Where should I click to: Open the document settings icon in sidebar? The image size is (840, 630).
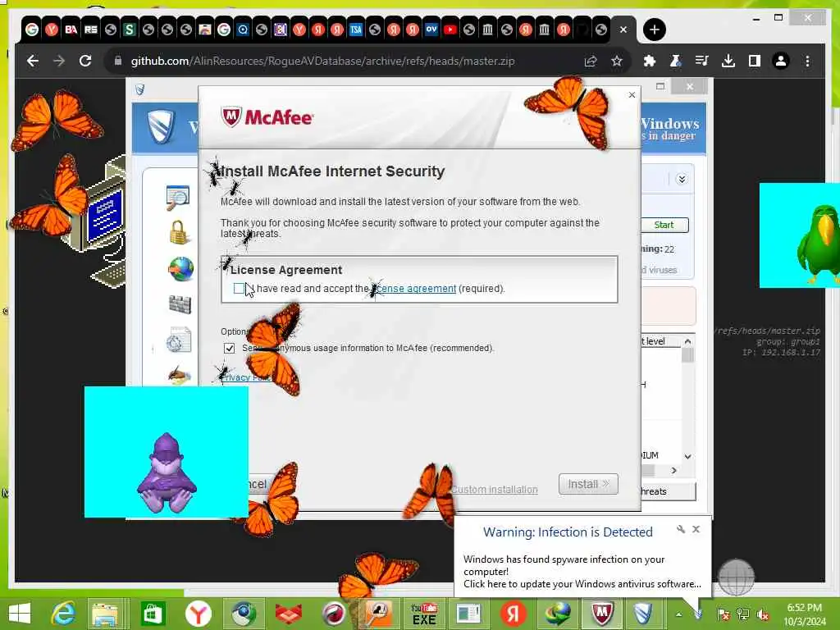(x=179, y=340)
